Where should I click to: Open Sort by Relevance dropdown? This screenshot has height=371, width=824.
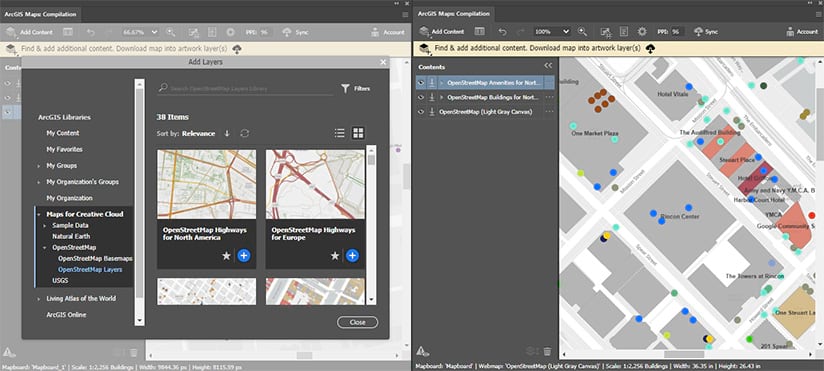point(198,133)
